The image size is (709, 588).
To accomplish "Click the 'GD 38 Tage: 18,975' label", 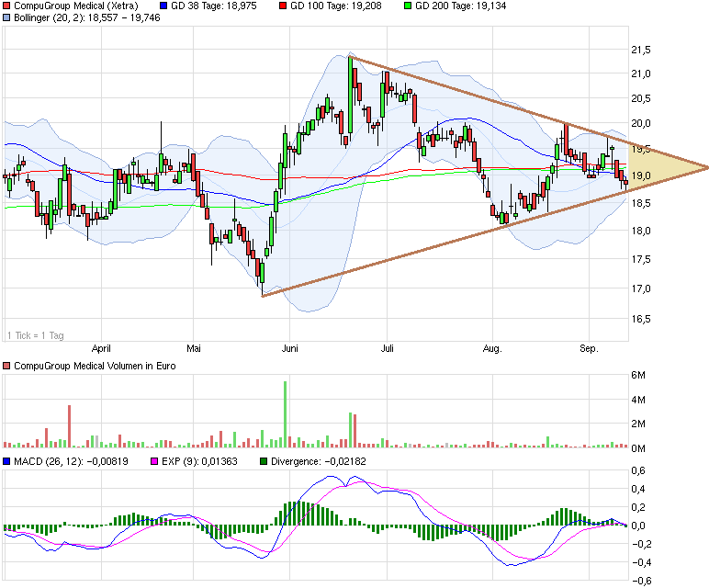I will [213, 6].
